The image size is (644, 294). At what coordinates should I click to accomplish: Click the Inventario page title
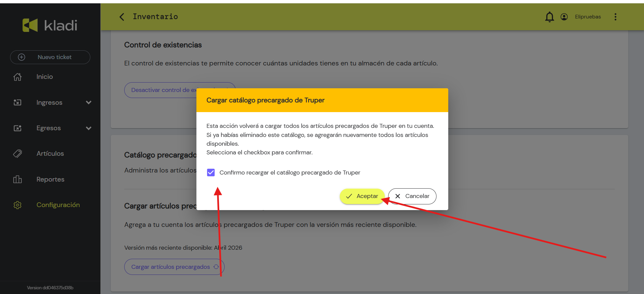click(x=155, y=16)
